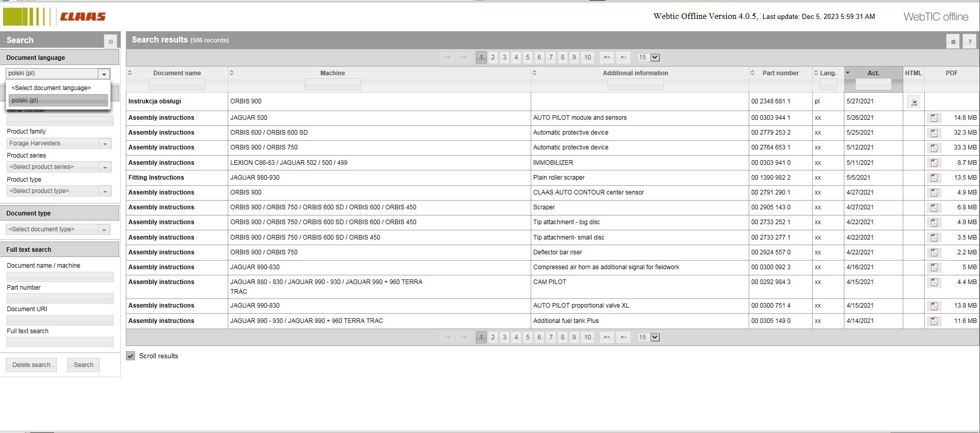
Task: Focus the Full text search input field
Action: click(x=60, y=342)
